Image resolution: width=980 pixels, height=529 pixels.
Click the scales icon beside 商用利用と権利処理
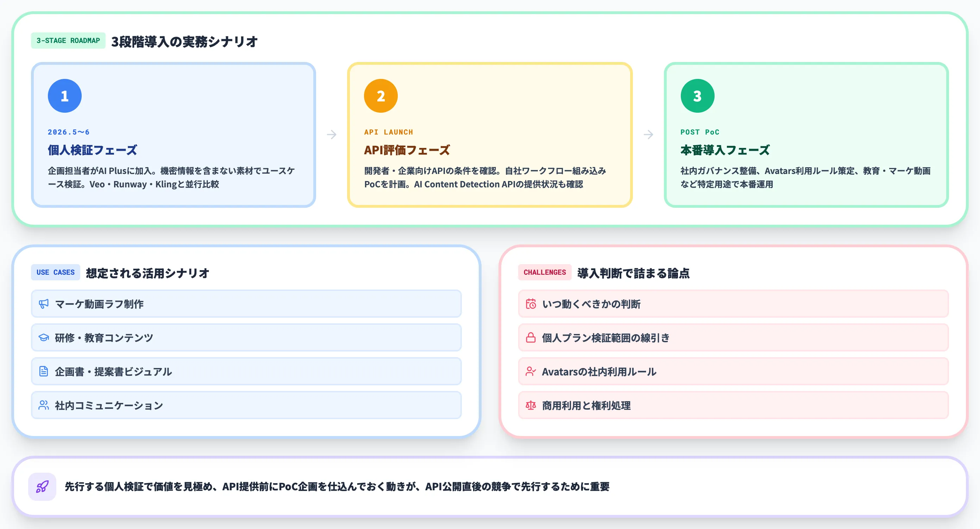[531, 405]
